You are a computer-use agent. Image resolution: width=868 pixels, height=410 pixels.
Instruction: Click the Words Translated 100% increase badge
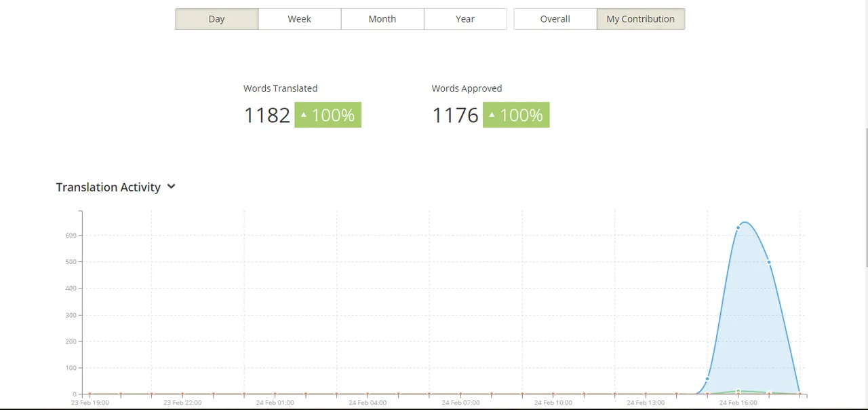click(x=328, y=115)
